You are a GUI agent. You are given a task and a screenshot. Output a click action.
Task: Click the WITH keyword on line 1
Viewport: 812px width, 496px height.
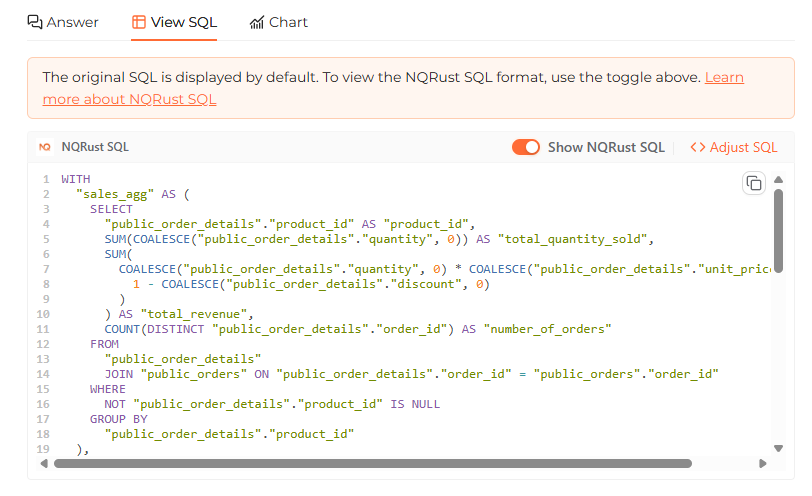76,179
